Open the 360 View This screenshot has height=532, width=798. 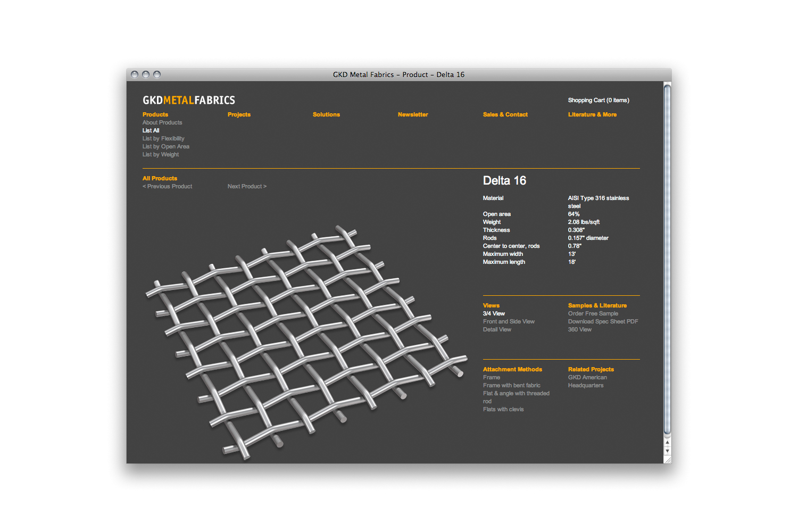point(579,329)
